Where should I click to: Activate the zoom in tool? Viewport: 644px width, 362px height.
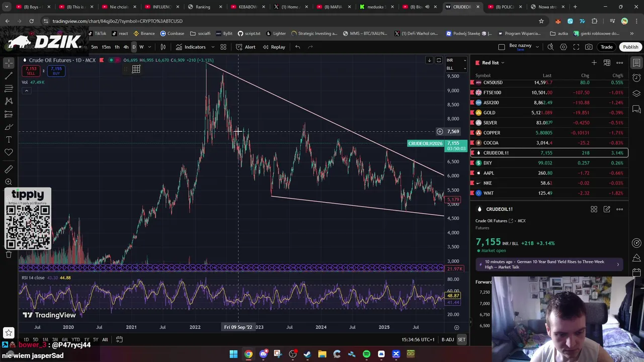(9, 182)
